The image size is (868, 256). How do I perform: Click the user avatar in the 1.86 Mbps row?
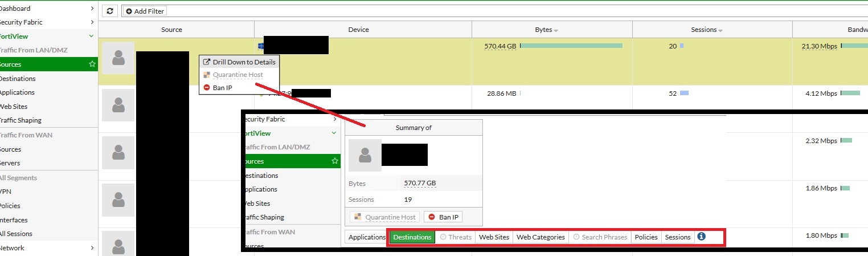click(x=118, y=200)
